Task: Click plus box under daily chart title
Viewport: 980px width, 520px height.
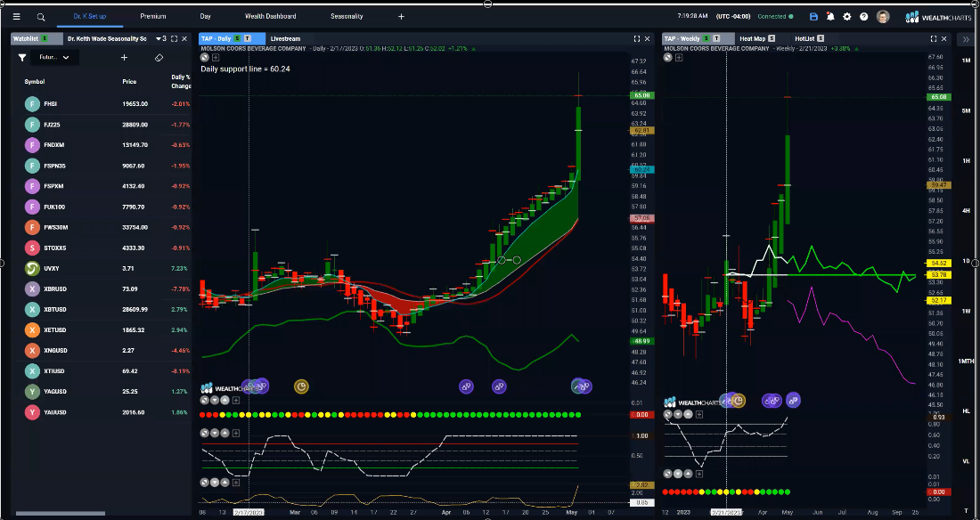Action: [x=216, y=58]
